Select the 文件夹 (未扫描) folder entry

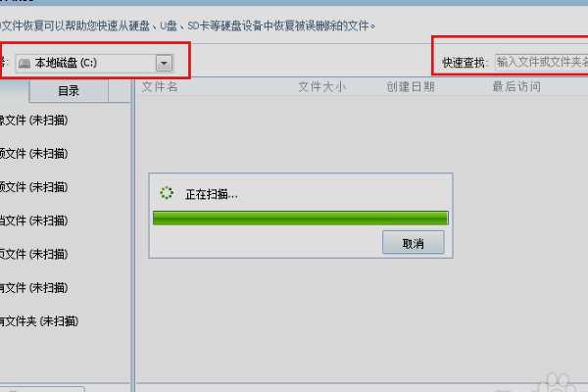click(x=39, y=321)
